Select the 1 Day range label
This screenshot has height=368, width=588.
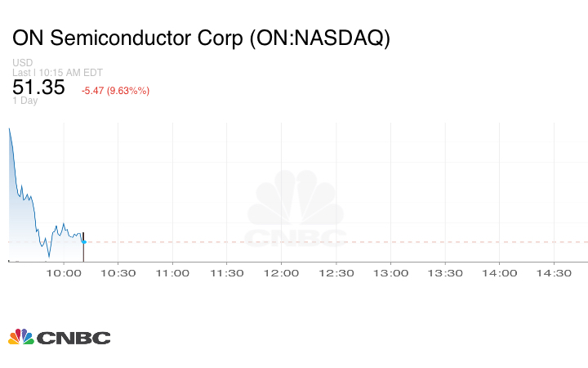25,101
